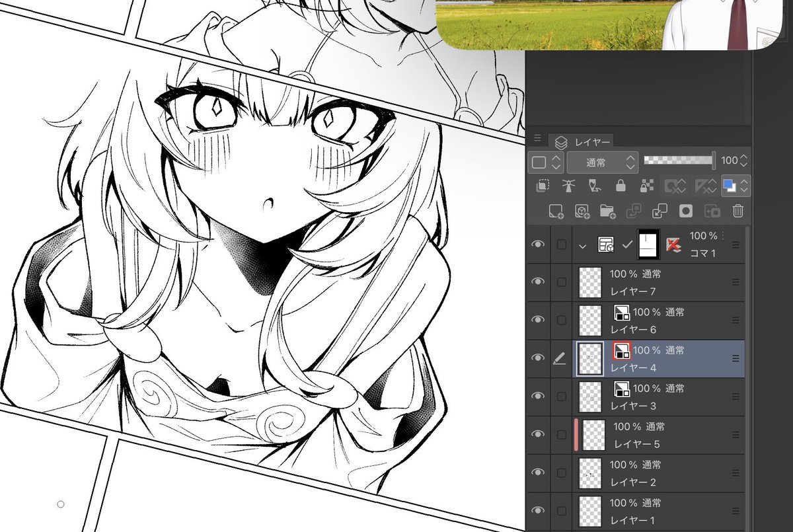The image size is (793, 532).
Task: Select レイヤー 2 thumbnail
Action: 589,473
